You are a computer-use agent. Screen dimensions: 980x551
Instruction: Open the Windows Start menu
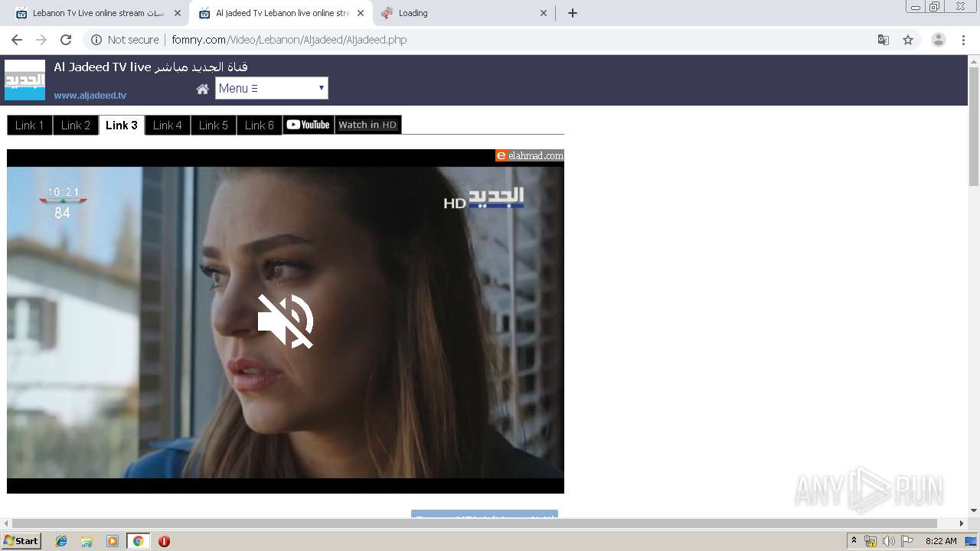(x=21, y=540)
